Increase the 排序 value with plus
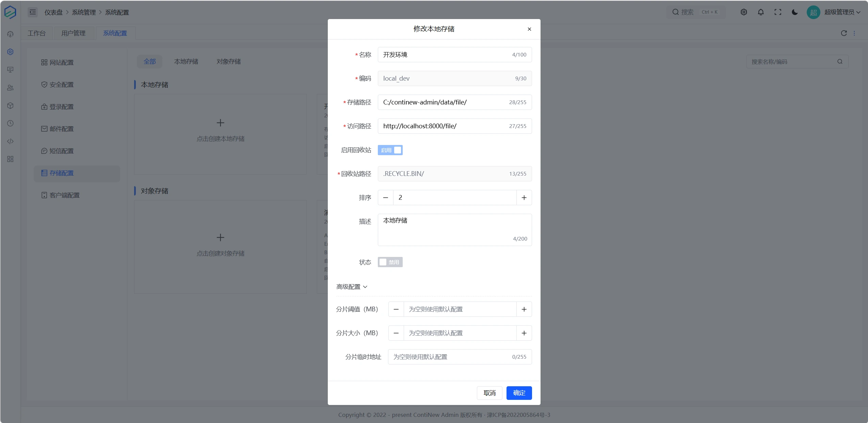The height and width of the screenshot is (423, 868). click(524, 198)
